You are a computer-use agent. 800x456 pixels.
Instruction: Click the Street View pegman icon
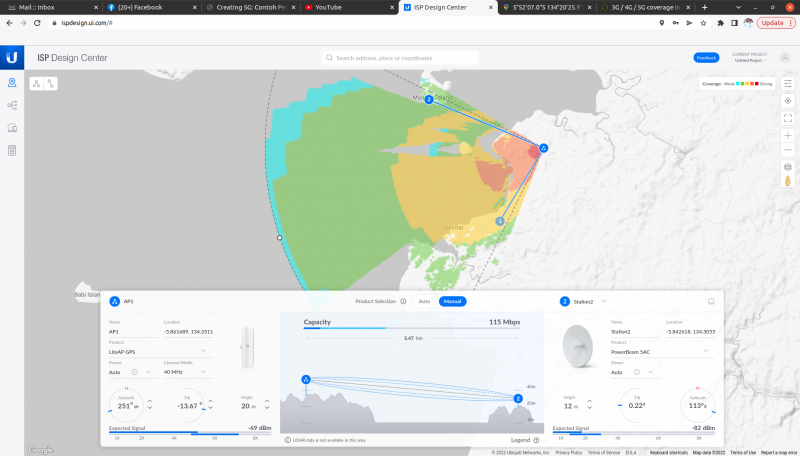tap(788, 182)
